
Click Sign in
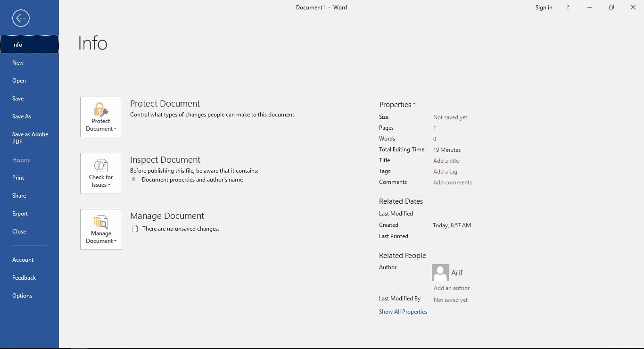[544, 7]
